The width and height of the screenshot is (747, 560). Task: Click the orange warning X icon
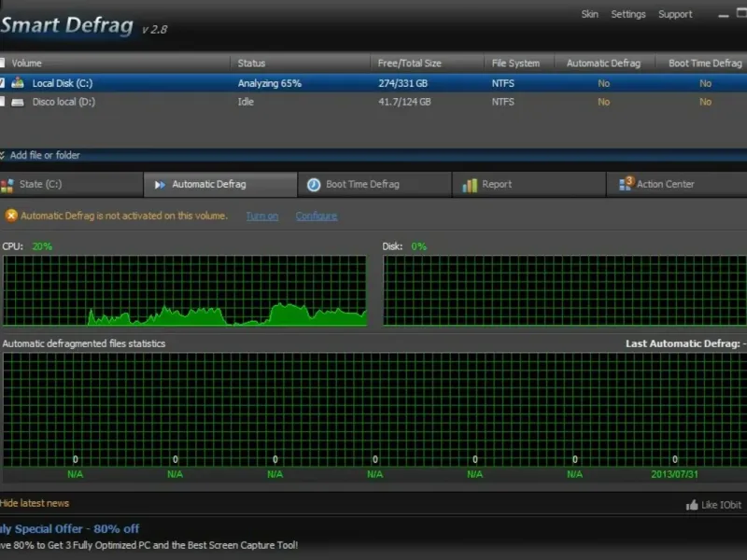11,216
